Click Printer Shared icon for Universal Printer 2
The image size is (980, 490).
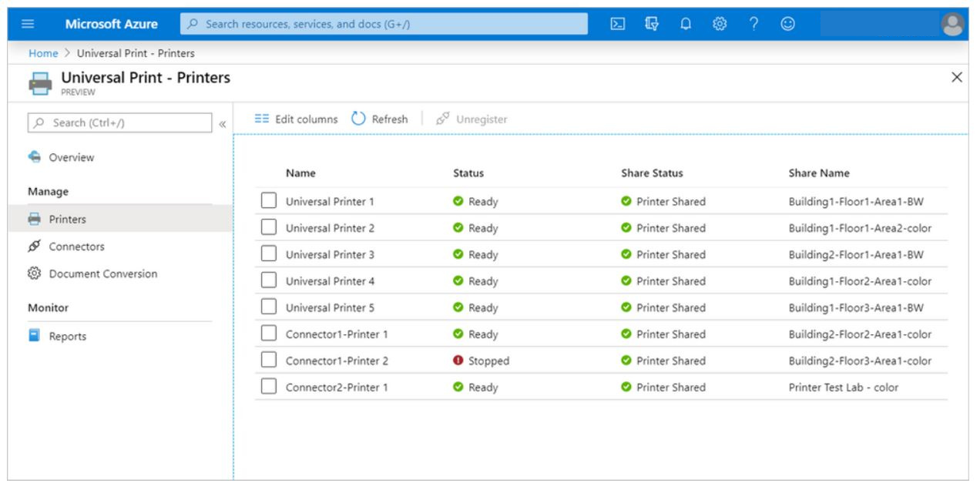(x=626, y=228)
